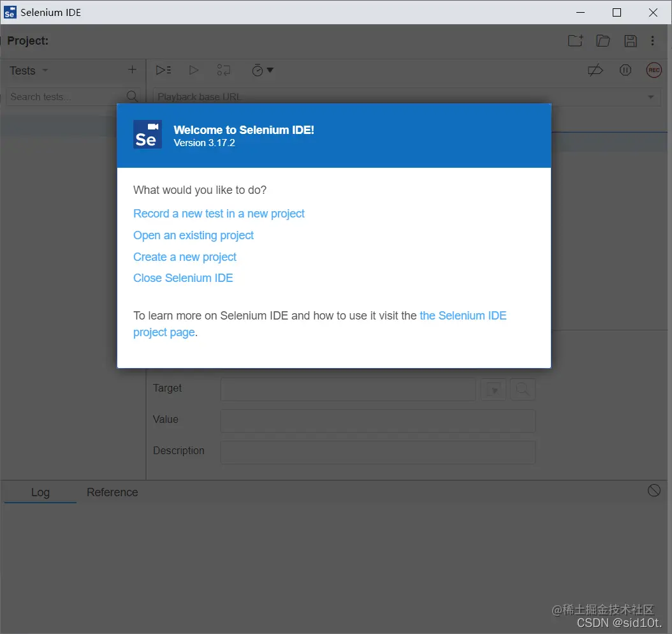Run all tests icon in toolbar
Viewport: 672px width, 634px height.
click(163, 70)
